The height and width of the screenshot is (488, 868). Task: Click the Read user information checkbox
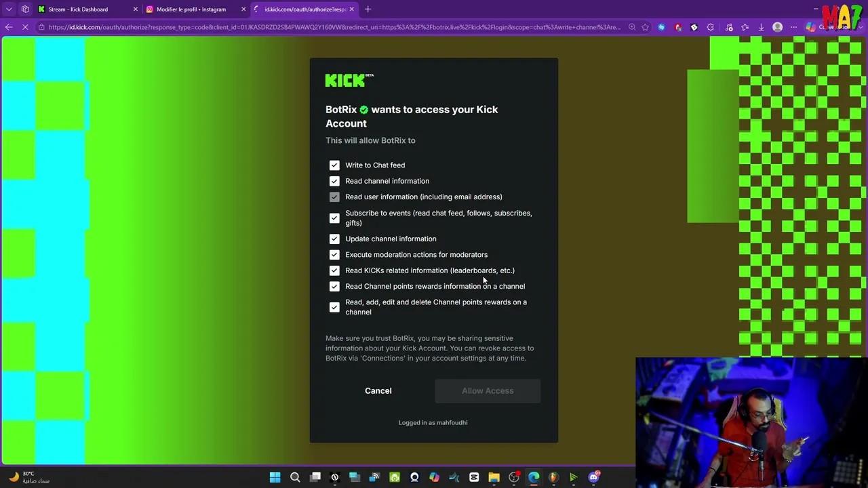point(334,197)
